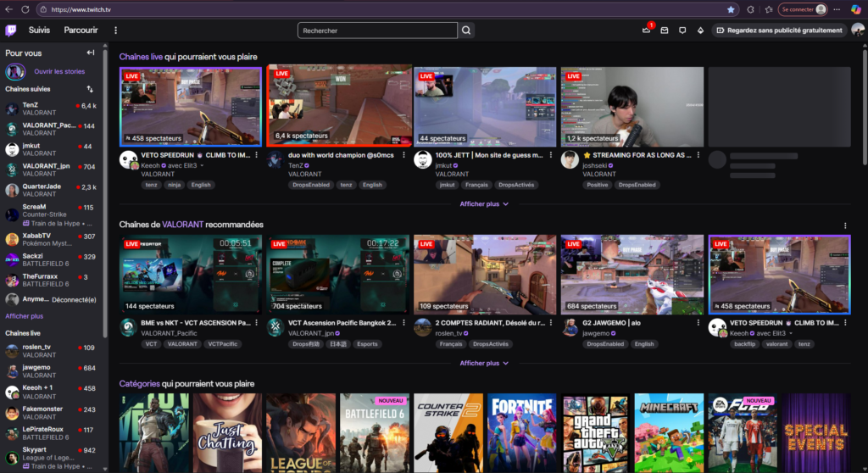Open the user profile avatar in top bar
The width and height of the screenshot is (868, 473).
point(858,31)
